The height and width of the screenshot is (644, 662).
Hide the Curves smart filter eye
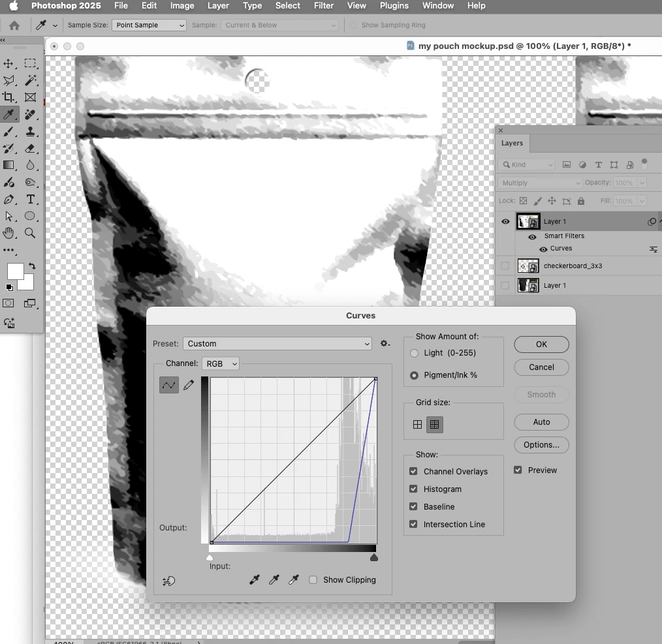coord(543,249)
